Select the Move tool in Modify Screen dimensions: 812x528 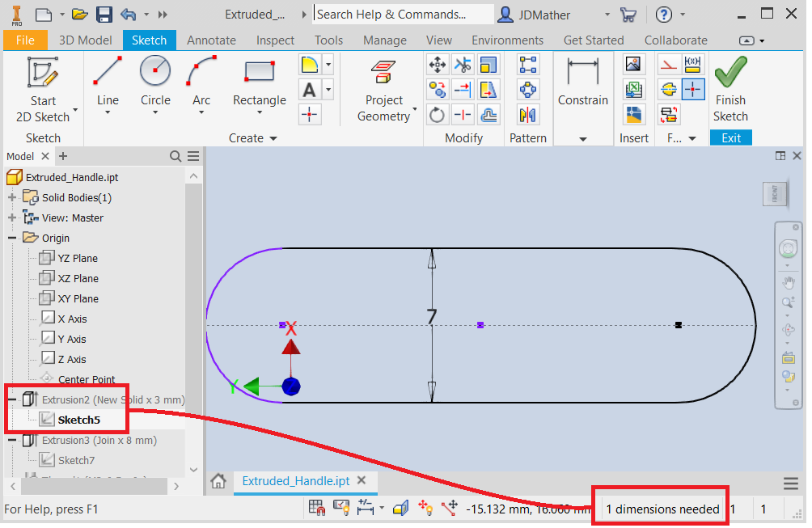(438, 65)
